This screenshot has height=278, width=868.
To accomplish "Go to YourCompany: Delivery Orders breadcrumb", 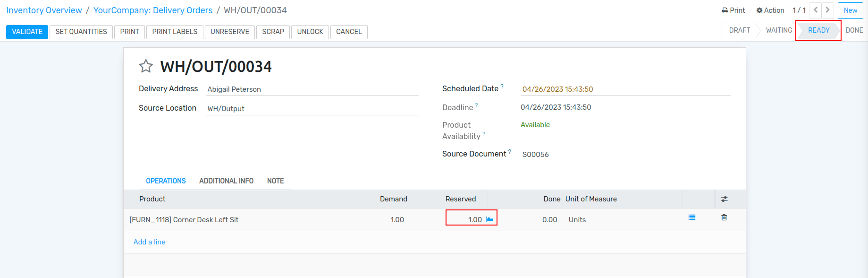I will (153, 10).
